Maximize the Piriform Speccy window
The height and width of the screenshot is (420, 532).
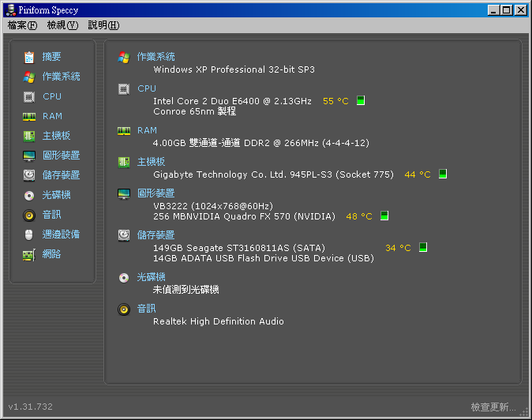tap(507, 10)
